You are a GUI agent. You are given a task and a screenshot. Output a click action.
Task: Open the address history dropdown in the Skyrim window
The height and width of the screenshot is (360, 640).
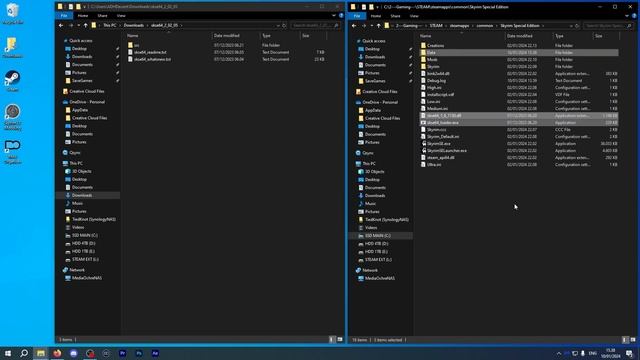571,26
